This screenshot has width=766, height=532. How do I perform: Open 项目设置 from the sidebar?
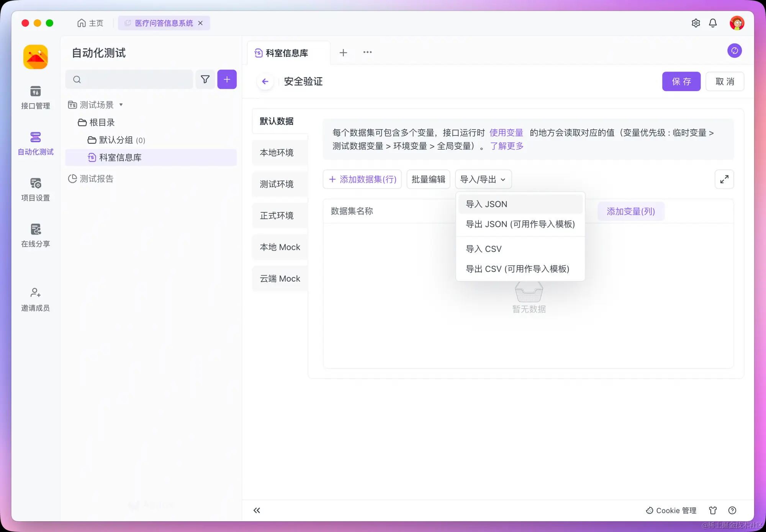[35, 189]
